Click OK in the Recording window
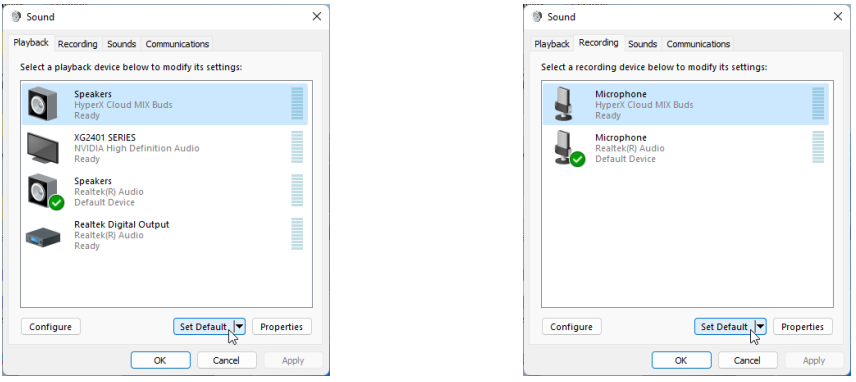856x382 pixels. pos(681,360)
